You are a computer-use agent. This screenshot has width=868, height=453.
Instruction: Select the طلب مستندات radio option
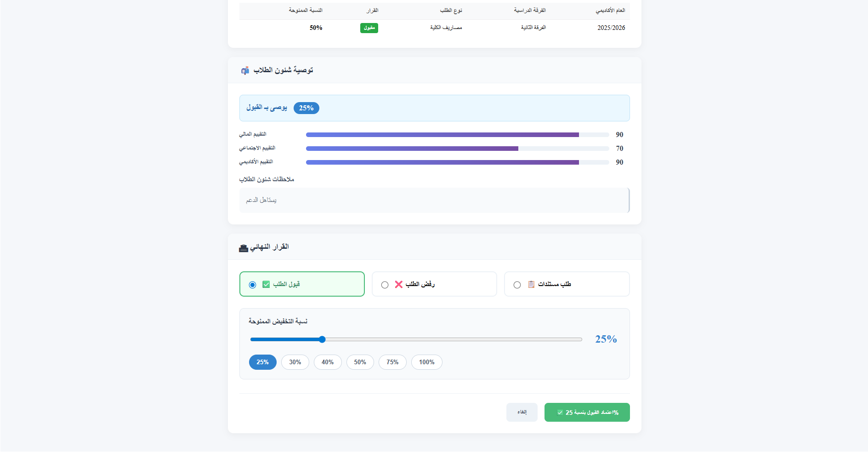tap(517, 284)
